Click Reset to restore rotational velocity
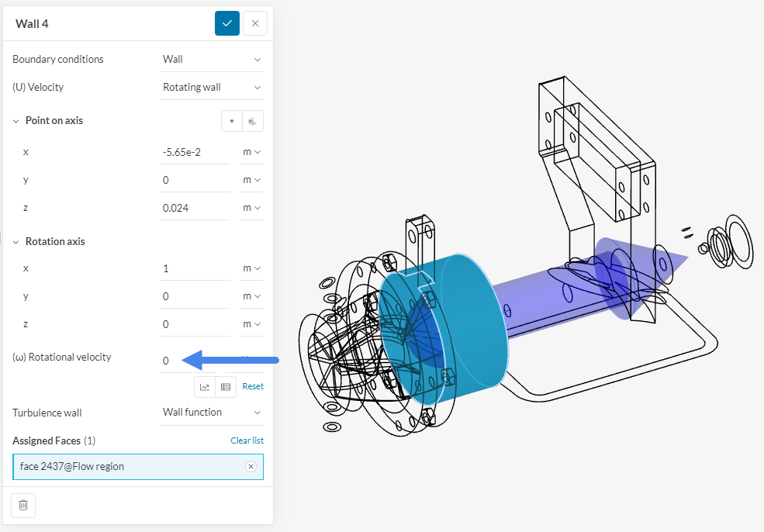764x532 pixels. coord(254,386)
